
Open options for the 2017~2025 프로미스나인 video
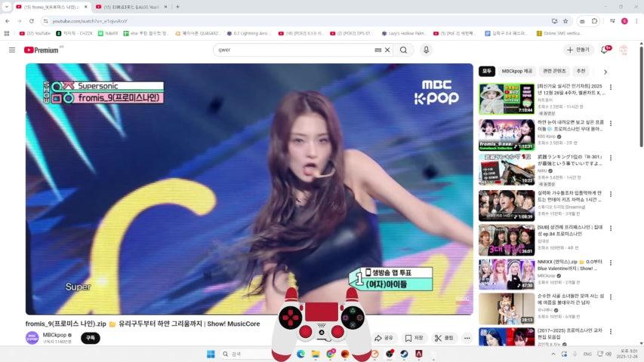[x=611, y=332]
